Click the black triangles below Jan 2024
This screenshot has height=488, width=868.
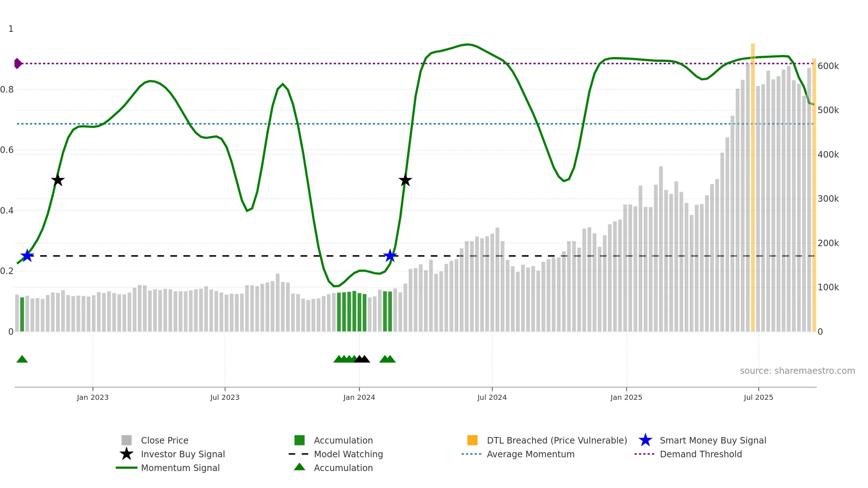362,359
